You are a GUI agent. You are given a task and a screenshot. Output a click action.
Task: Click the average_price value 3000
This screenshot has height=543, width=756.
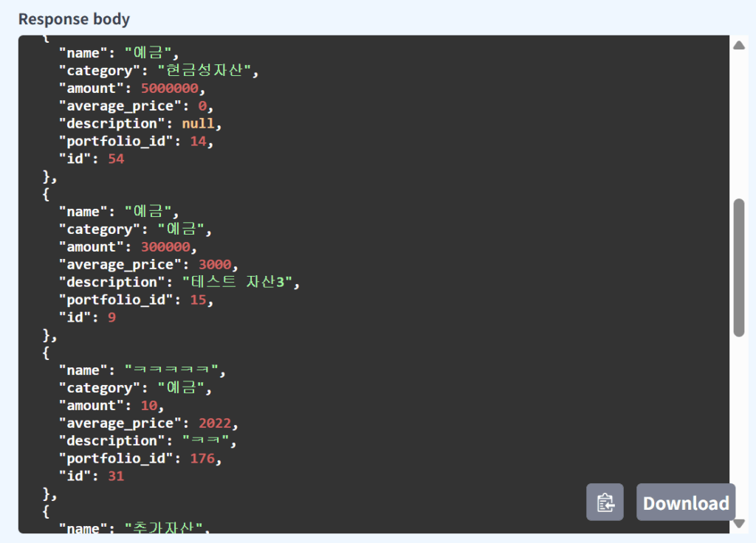point(215,264)
